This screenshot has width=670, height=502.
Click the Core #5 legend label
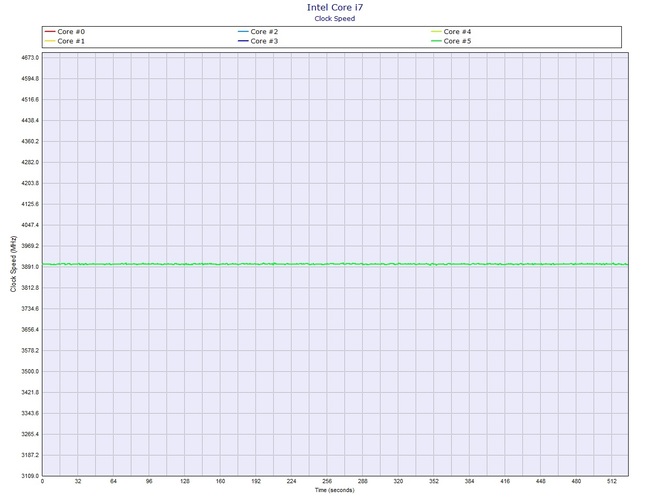[457, 41]
